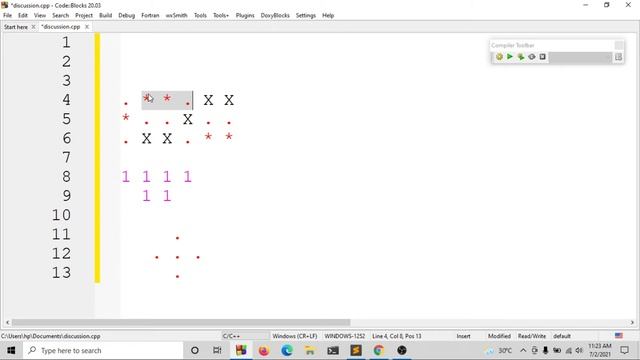Image resolution: width=640 pixels, height=360 pixels.
Task: Open the Build menu
Action: pos(105,16)
